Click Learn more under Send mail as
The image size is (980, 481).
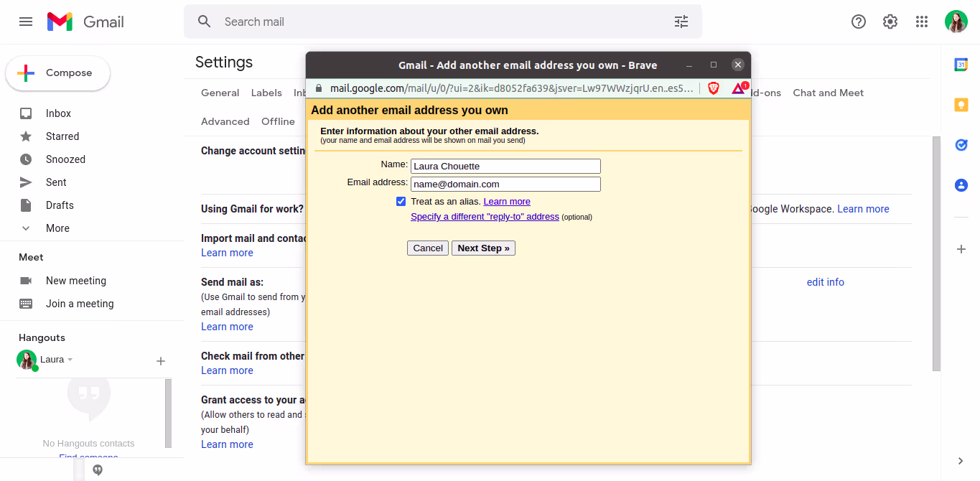click(x=227, y=327)
